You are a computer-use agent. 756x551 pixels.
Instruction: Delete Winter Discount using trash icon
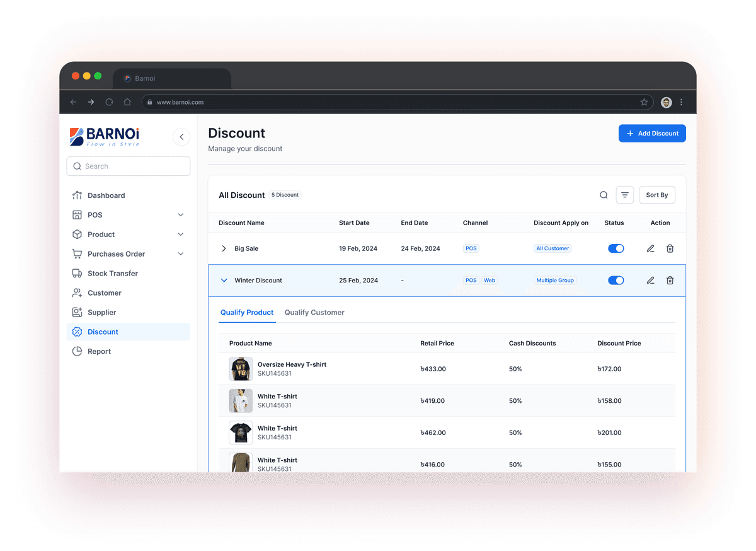[x=670, y=281]
